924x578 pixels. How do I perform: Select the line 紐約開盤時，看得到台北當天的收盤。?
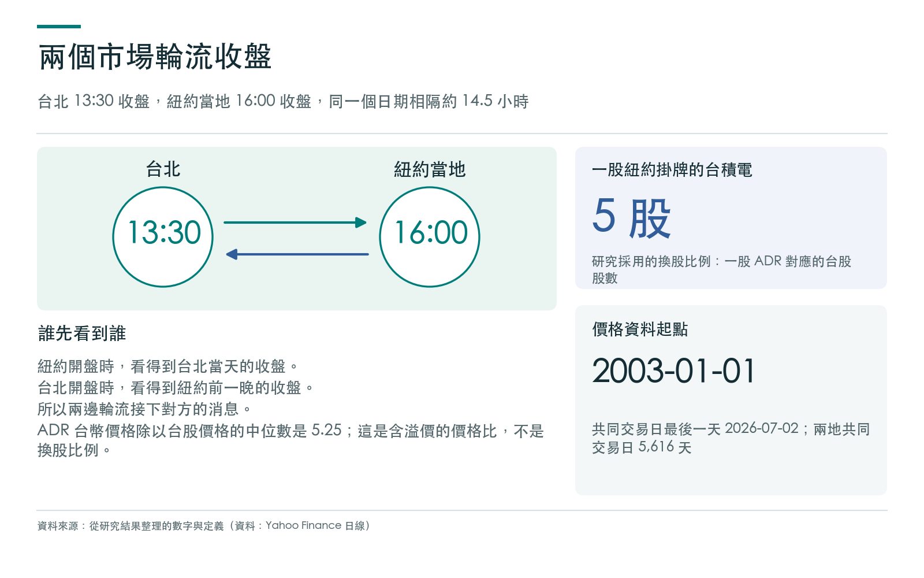click(168, 366)
